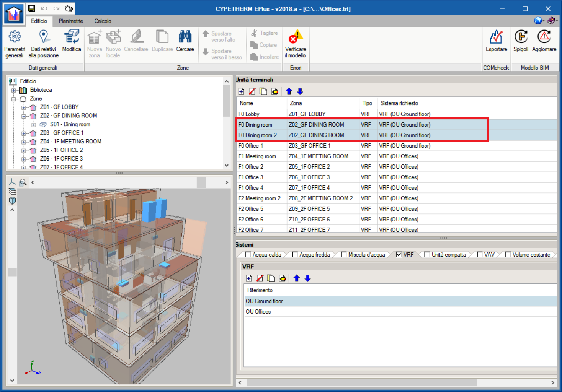The image size is (562, 392).
Task: Add new VRF system reference
Action: point(249,278)
